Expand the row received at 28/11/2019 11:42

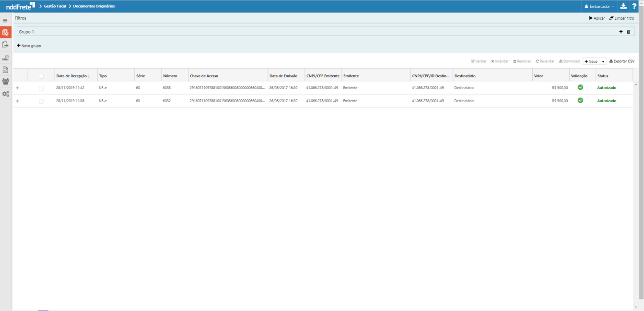click(17, 88)
